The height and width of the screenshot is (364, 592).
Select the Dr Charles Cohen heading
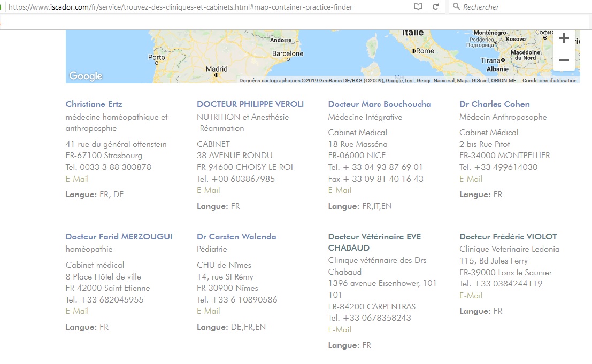tap(494, 104)
